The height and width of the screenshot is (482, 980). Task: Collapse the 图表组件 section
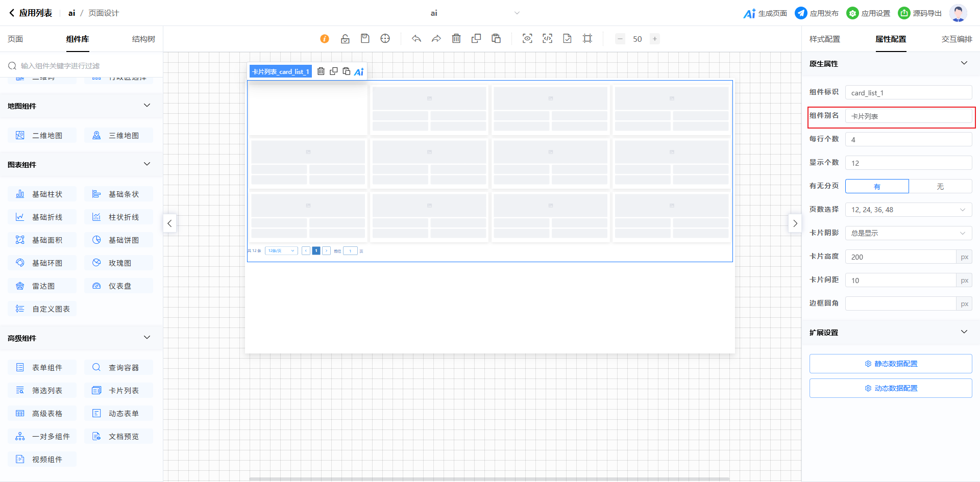pyautogui.click(x=147, y=164)
